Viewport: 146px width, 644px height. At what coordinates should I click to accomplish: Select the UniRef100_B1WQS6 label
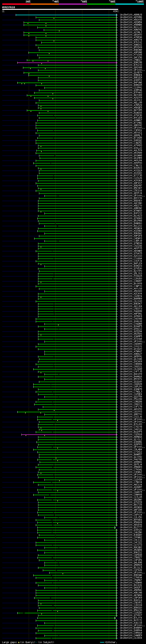131,113
